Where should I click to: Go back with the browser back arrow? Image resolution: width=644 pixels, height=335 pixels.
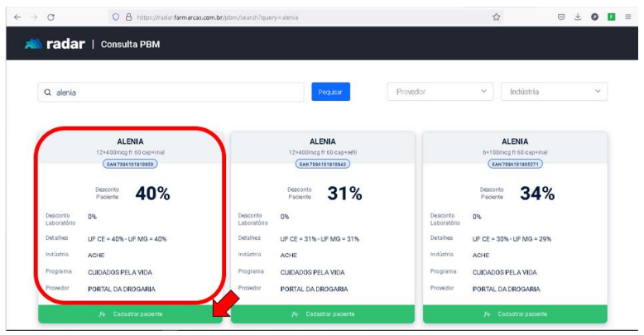tap(17, 17)
